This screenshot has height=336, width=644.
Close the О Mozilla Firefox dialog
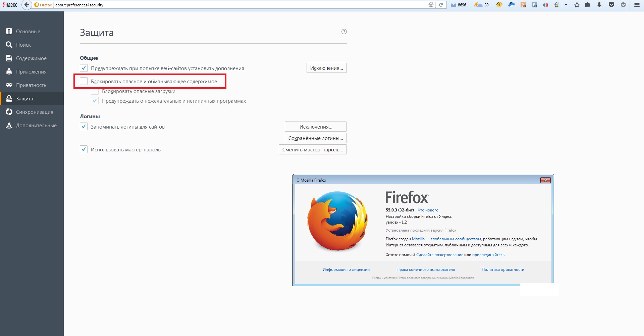(545, 180)
